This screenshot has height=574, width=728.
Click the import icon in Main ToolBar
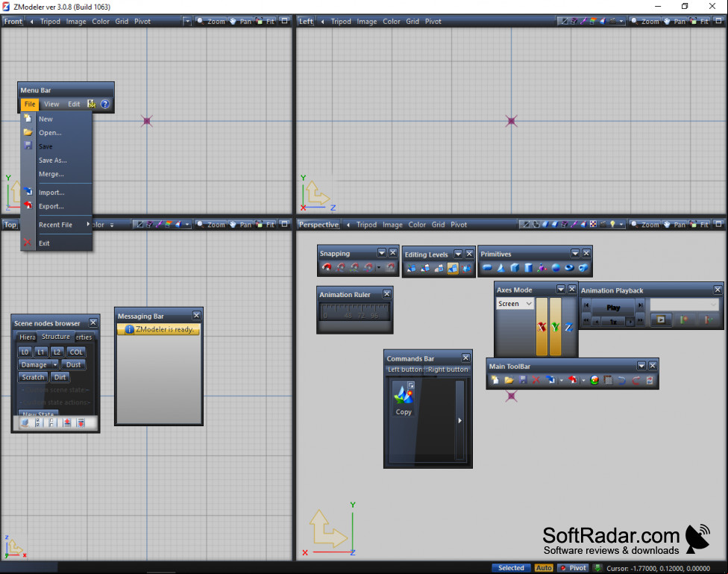coord(550,380)
